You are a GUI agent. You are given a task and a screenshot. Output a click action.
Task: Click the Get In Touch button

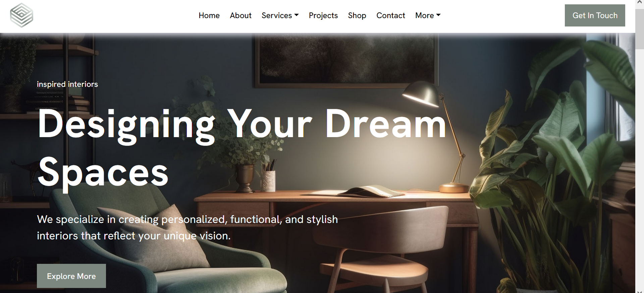595,15
